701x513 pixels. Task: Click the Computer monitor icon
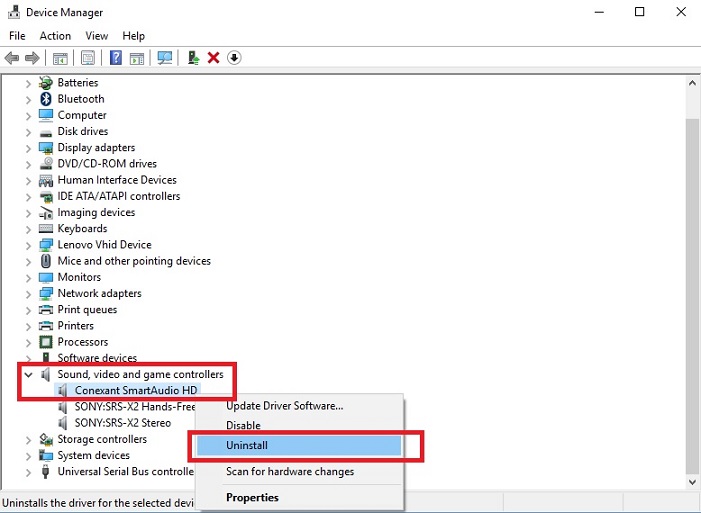click(x=46, y=115)
